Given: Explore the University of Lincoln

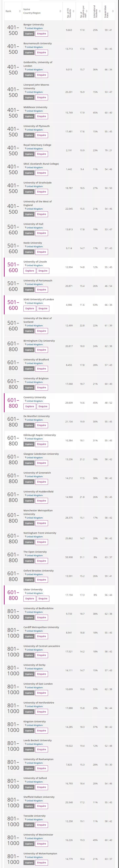Looking at the screenshot, I should coord(30,271).
